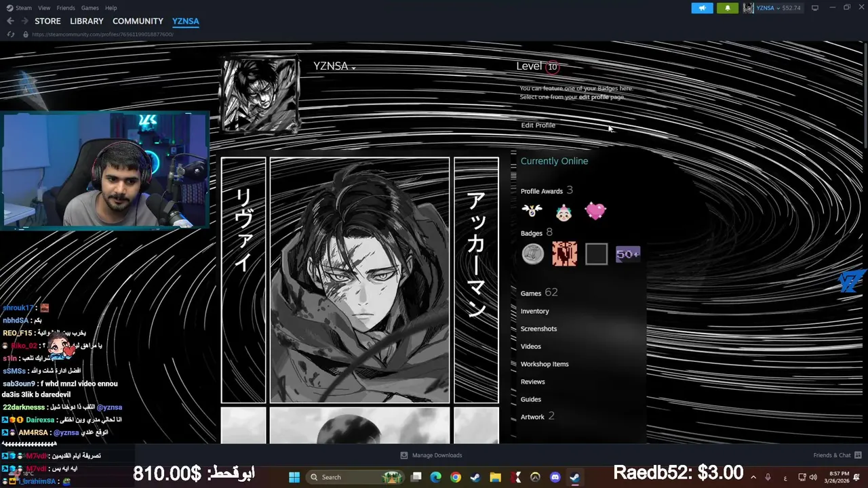Click the Edit Profile button

click(538, 125)
